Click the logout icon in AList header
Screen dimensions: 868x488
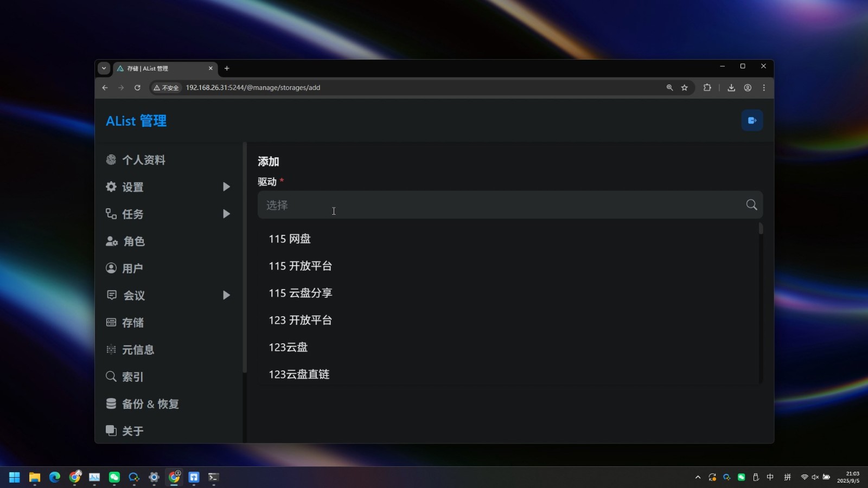(x=752, y=120)
